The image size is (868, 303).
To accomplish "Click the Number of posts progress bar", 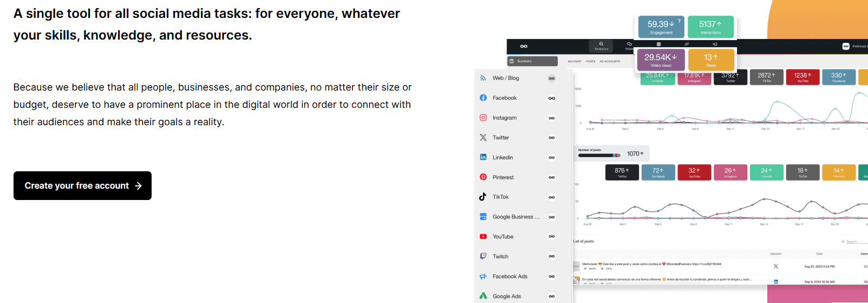I will coord(598,156).
